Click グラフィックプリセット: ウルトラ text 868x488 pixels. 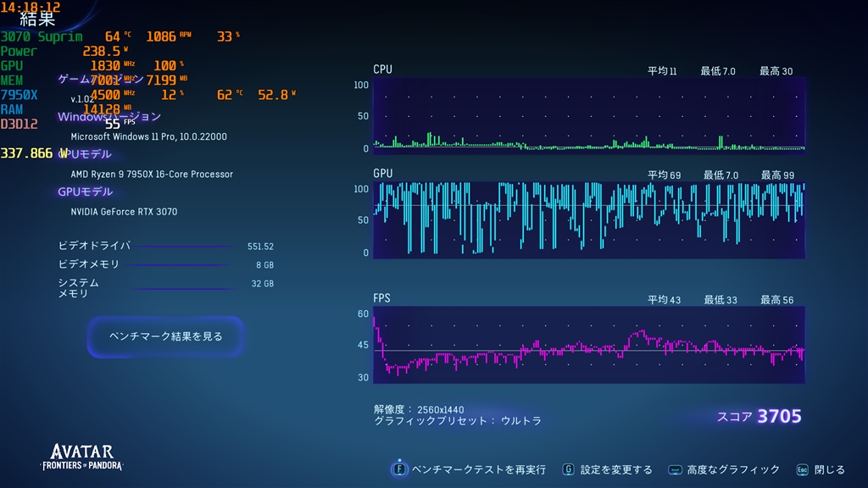pos(457,421)
